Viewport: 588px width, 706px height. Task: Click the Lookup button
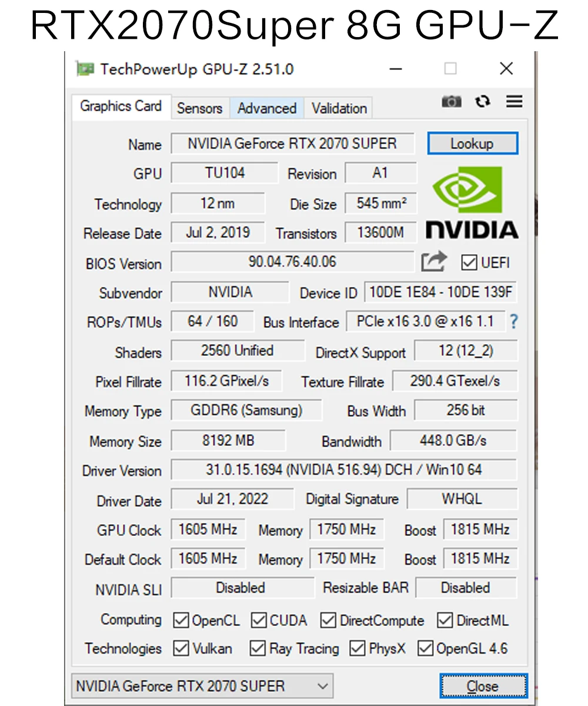[472, 144]
